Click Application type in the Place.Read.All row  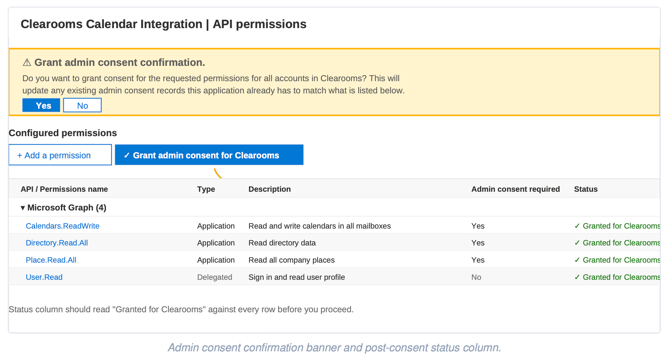(216, 260)
